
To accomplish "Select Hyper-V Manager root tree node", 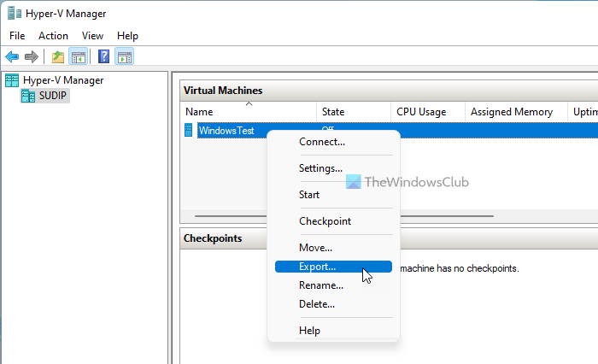I will click(x=63, y=80).
